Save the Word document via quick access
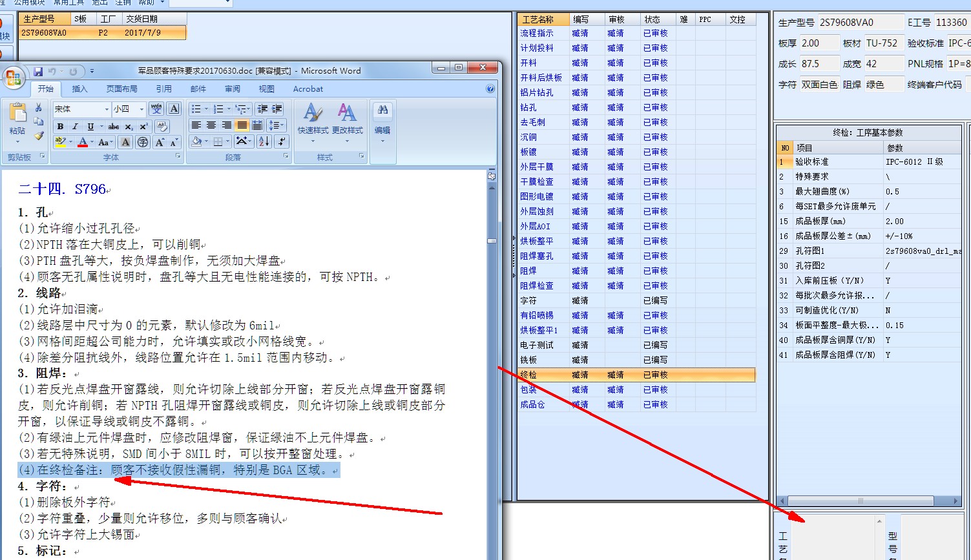Image resolution: width=971 pixels, height=560 pixels. [38, 71]
